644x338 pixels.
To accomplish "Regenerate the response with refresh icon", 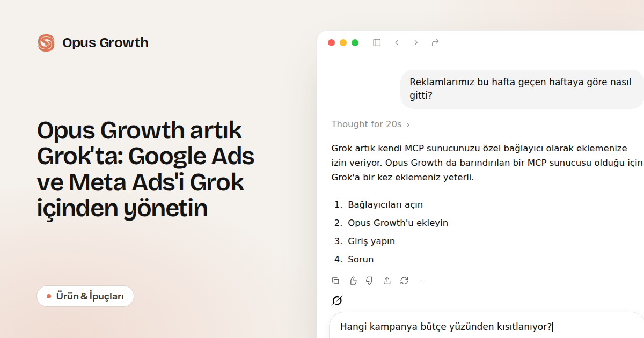I will click(404, 281).
